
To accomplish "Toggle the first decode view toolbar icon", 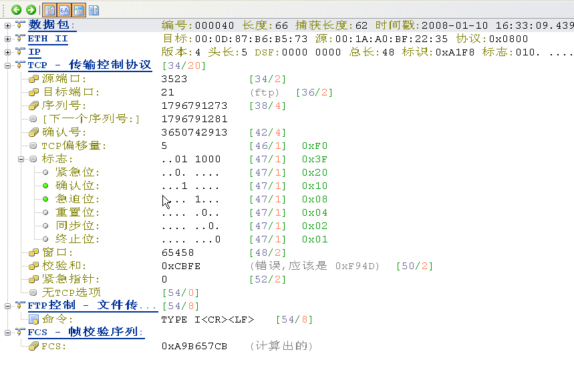I will tap(49, 10).
